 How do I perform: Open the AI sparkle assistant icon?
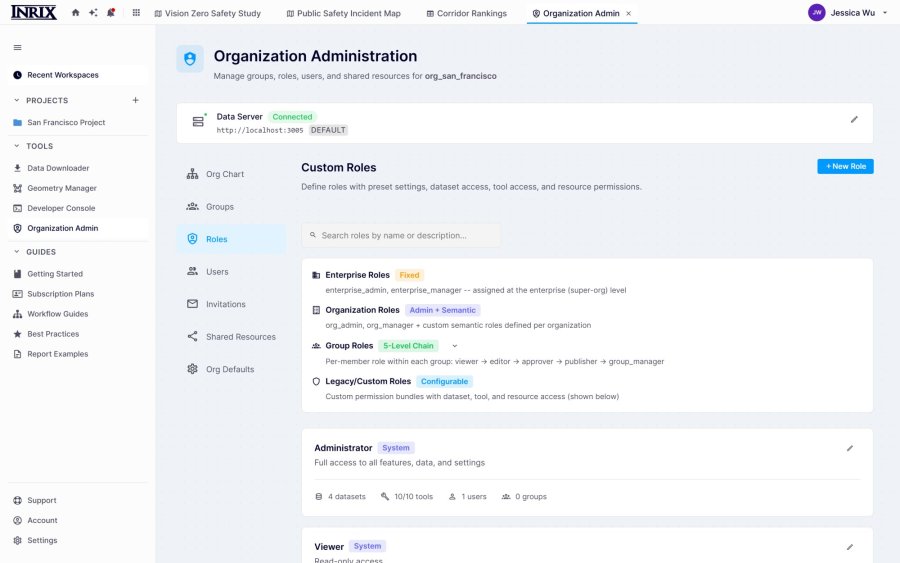click(93, 13)
